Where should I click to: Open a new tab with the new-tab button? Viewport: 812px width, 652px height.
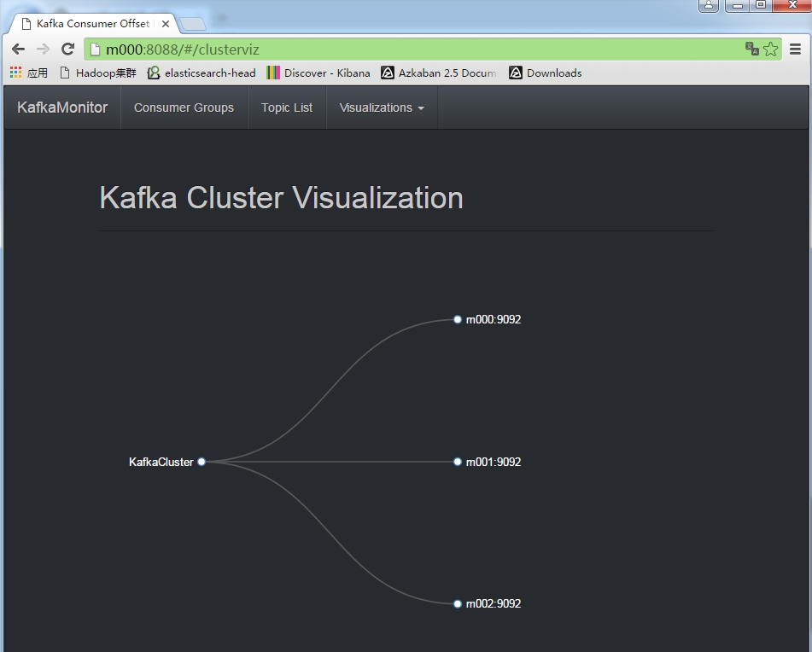(x=193, y=24)
